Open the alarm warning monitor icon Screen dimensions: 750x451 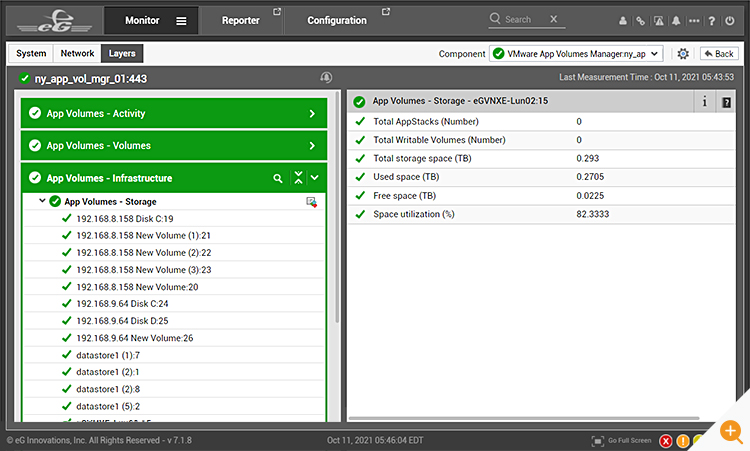(659, 21)
